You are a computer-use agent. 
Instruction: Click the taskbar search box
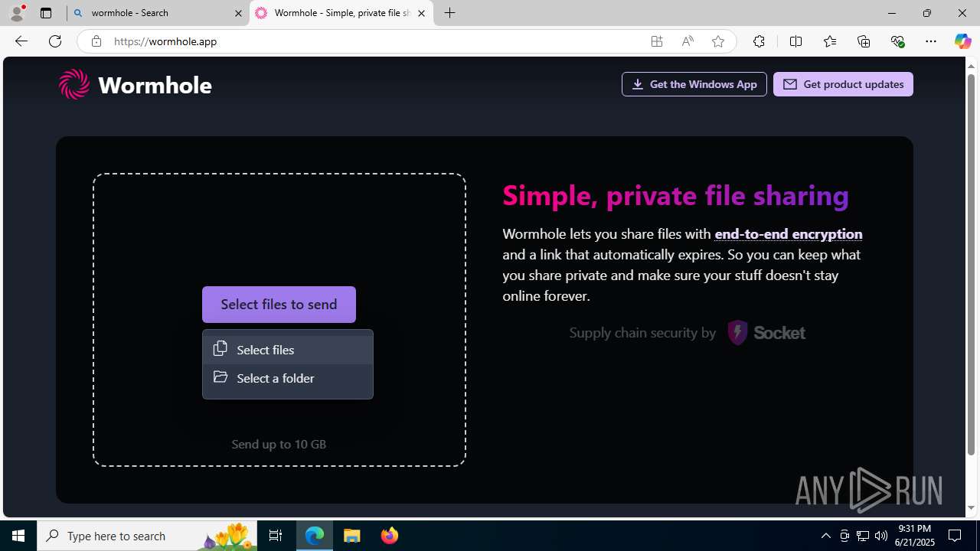click(147, 536)
